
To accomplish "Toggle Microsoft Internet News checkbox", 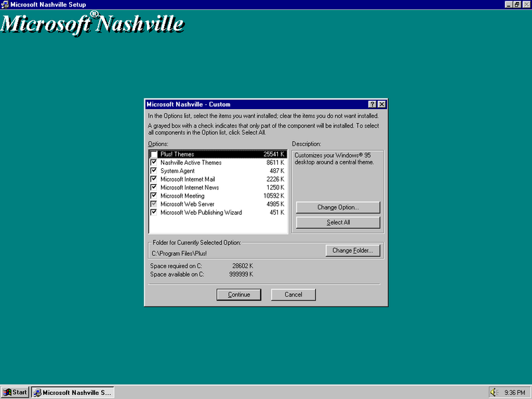I will tap(154, 188).
